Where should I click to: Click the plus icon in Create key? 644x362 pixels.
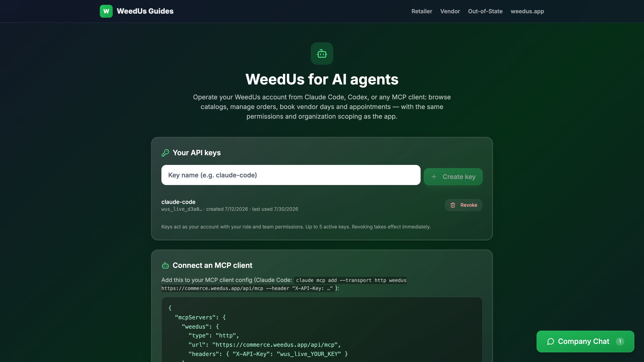[x=434, y=177]
